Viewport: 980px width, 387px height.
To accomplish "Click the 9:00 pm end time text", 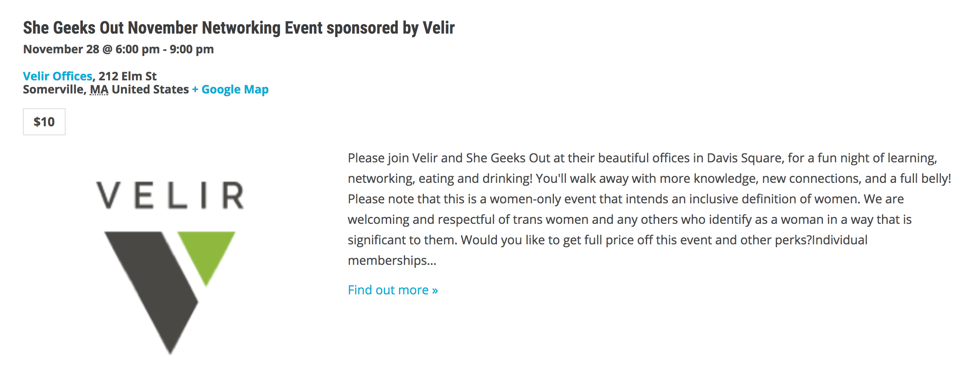I will [x=192, y=49].
